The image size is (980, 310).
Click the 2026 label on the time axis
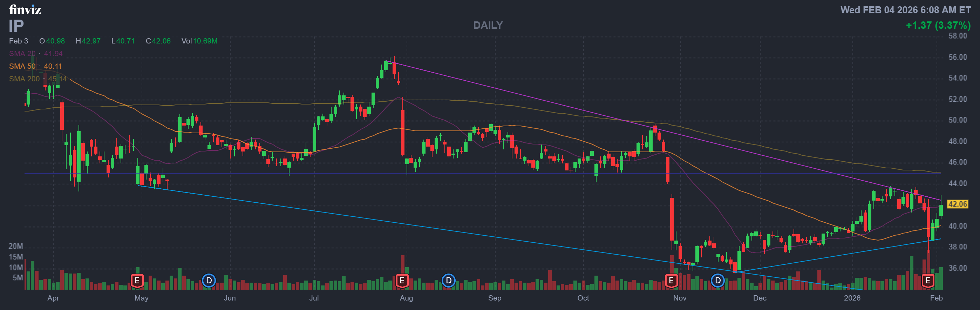pyautogui.click(x=852, y=298)
